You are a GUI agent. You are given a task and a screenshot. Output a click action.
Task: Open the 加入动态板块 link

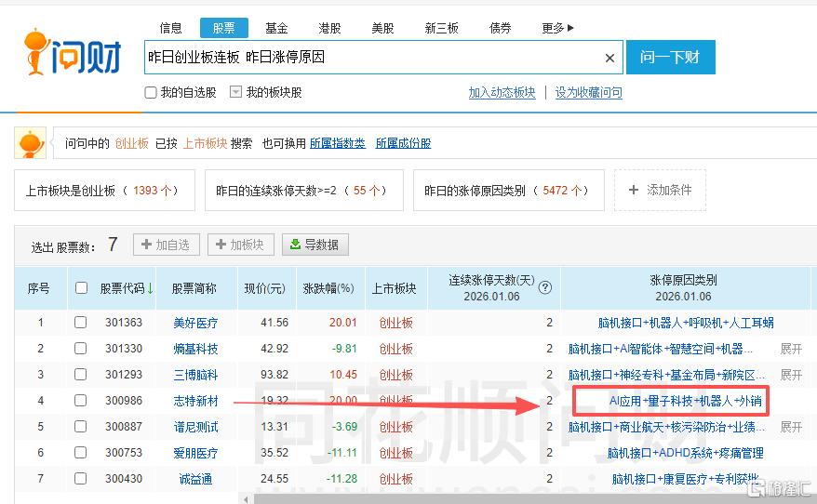(x=502, y=93)
